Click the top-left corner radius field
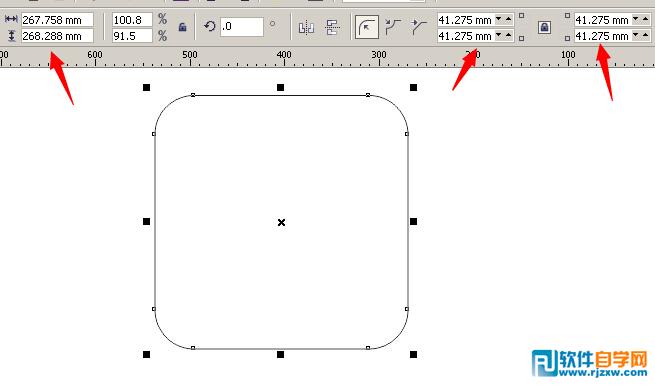The width and height of the screenshot is (655, 386). coord(465,20)
